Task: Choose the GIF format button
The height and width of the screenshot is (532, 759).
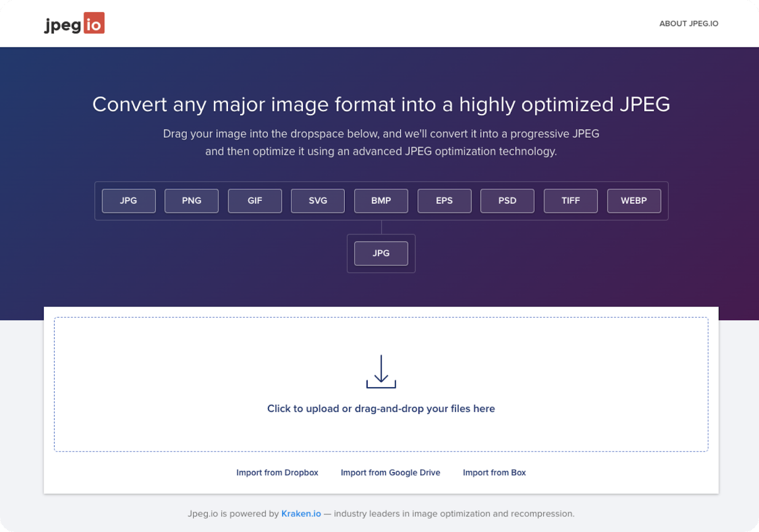Action: [255, 201]
